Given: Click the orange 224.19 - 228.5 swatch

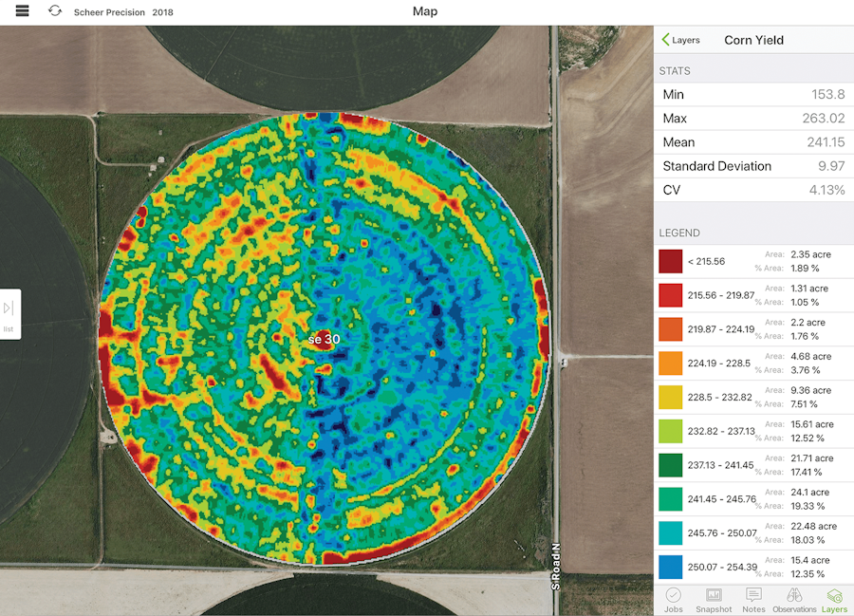Looking at the screenshot, I should [670, 363].
